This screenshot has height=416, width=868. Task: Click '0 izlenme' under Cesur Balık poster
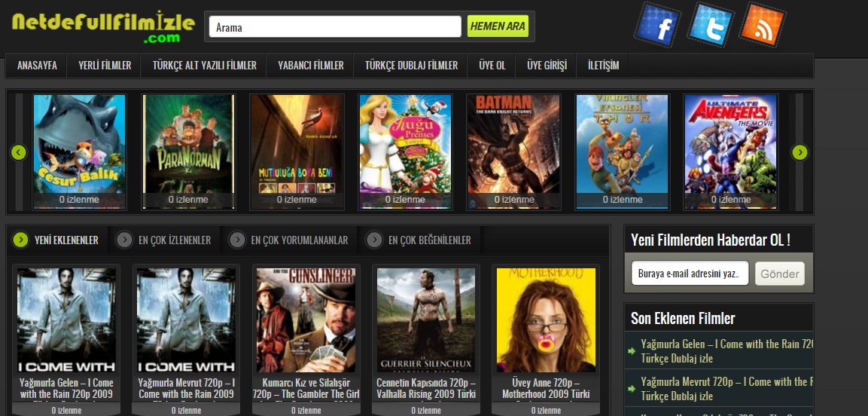[79, 200]
